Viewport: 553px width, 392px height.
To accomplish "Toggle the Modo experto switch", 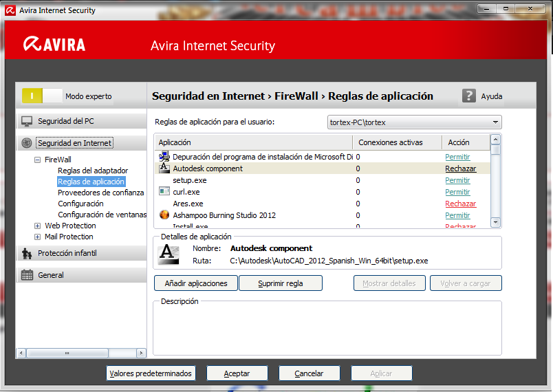I will (42, 96).
